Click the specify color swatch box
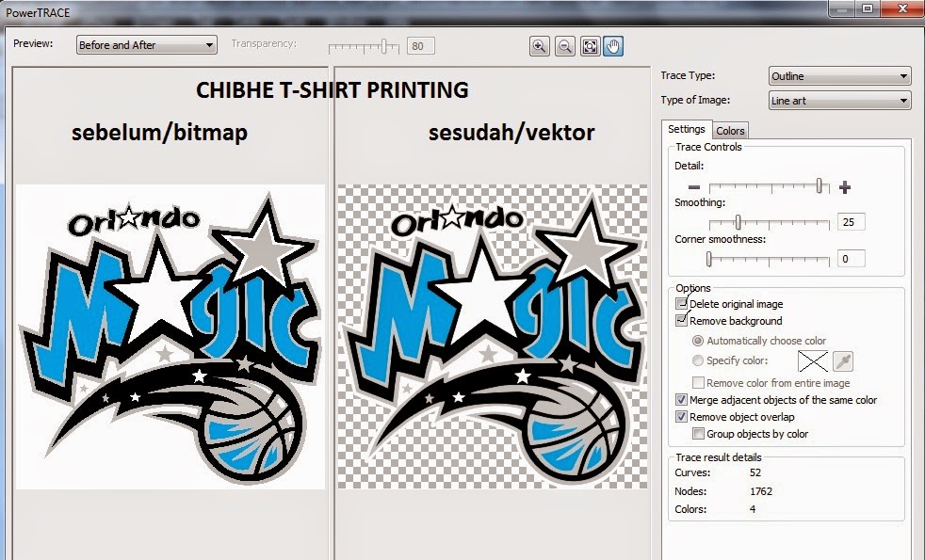Image resolution: width=925 pixels, height=560 pixels. [x=813, y=360]
